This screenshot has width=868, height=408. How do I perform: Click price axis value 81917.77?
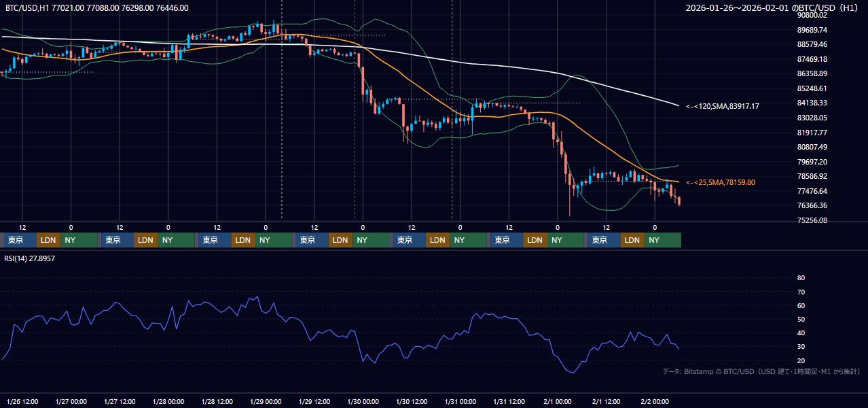(x=812, y=133)
